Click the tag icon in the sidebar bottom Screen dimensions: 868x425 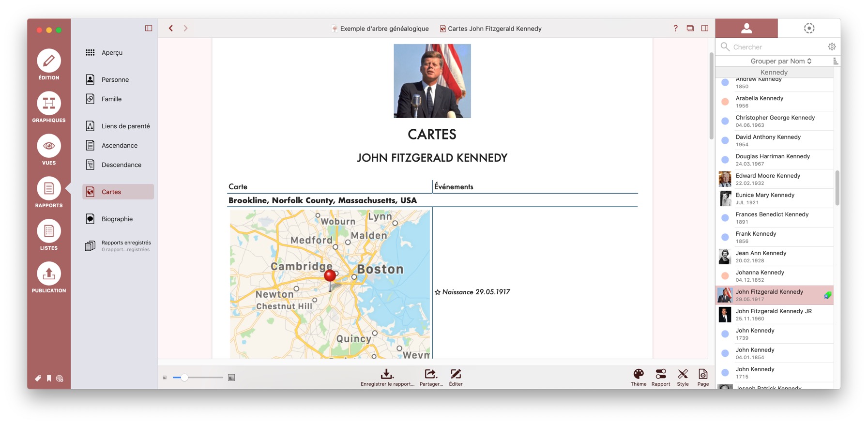pyautogui.click(x=38, y=379)
